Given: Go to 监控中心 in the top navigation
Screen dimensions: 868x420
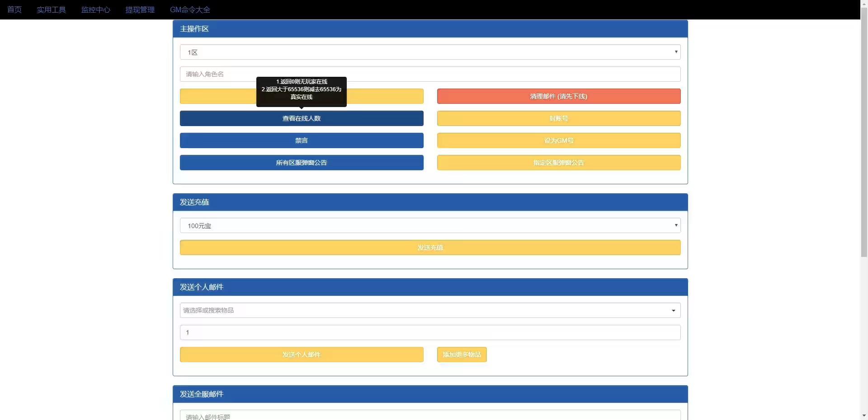Looking at the screenshot, I should pos(95,9).
